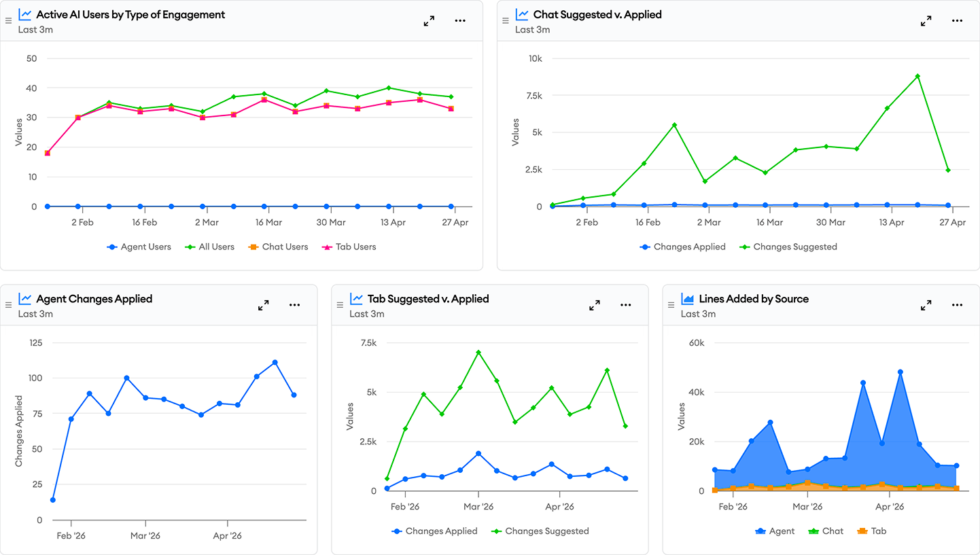Click Mar '26 label on Agent Changes axis
This screenshot has width=980, height=555.
coord(145,536)
